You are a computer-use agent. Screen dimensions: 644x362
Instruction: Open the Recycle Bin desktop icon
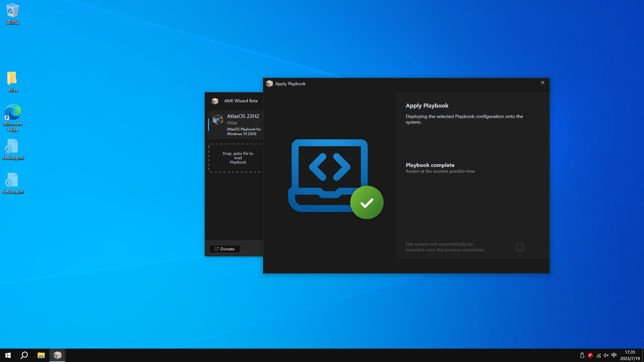pyautogui.click(x=13, y=14)
